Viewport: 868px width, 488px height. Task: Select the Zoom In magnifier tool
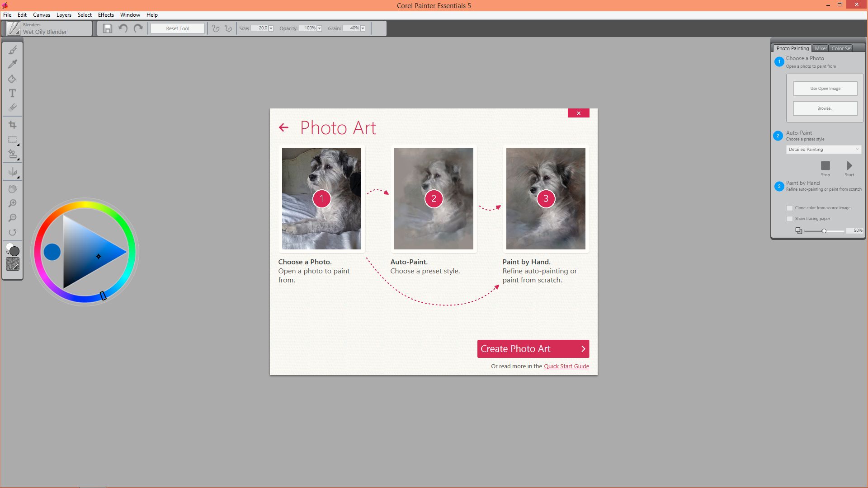coord(13,203)
